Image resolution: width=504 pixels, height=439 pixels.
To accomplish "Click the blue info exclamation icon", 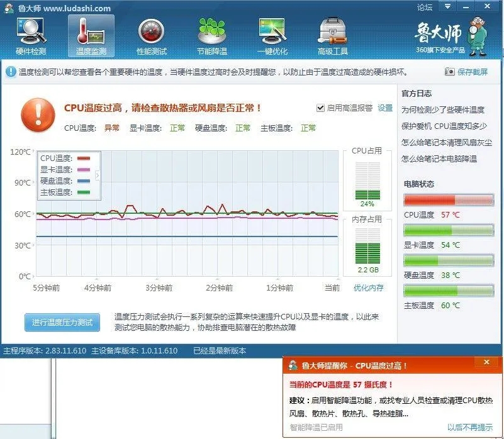I will (11, 72).
